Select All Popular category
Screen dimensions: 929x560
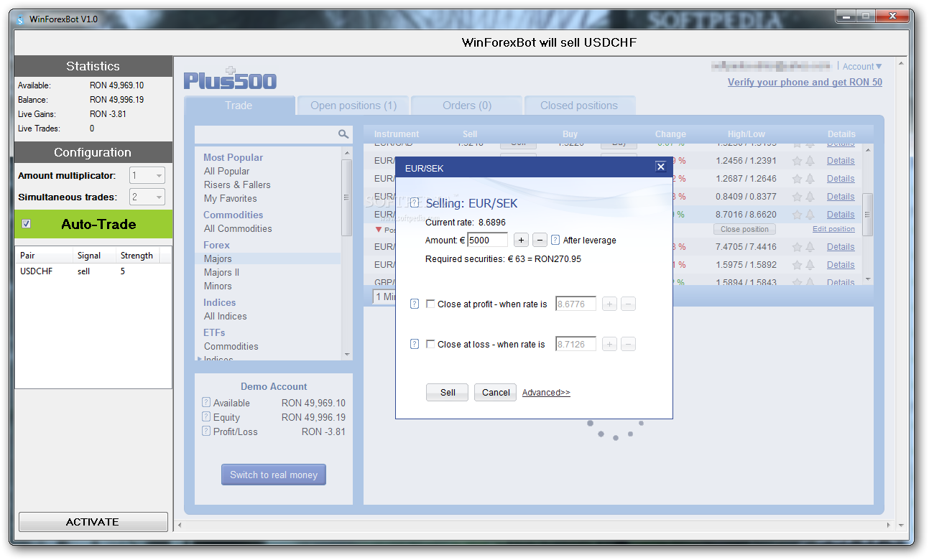point(226,171)
